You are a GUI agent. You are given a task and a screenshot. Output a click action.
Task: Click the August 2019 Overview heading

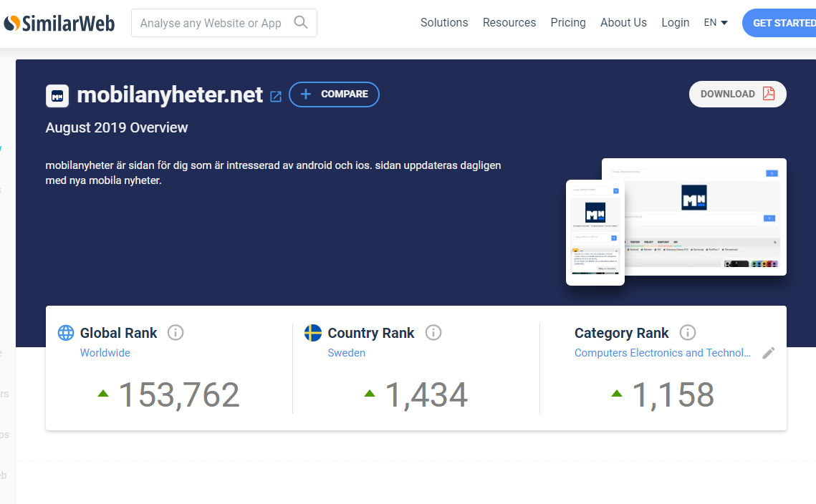point(117,127)
